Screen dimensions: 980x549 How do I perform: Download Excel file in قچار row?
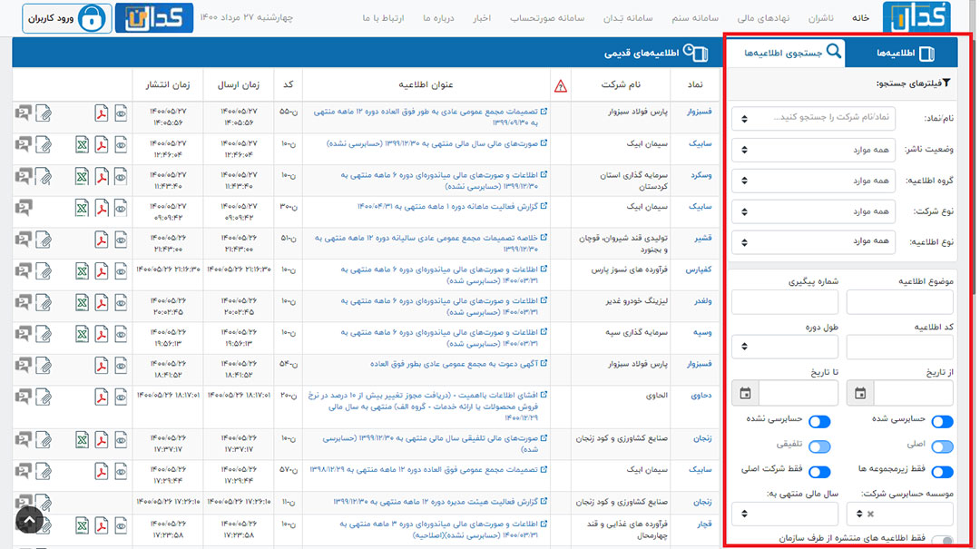point(82,526)
